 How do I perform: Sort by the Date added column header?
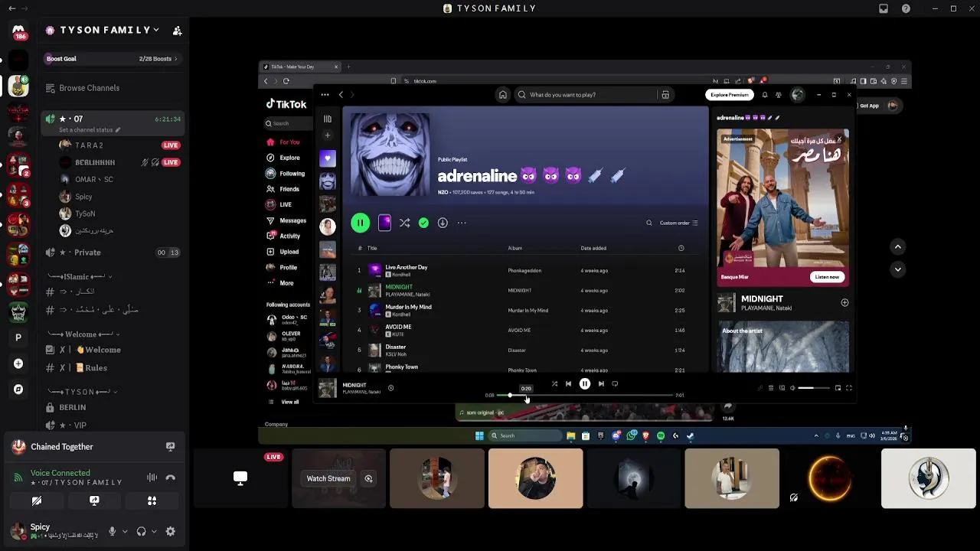tap(593, 248)
